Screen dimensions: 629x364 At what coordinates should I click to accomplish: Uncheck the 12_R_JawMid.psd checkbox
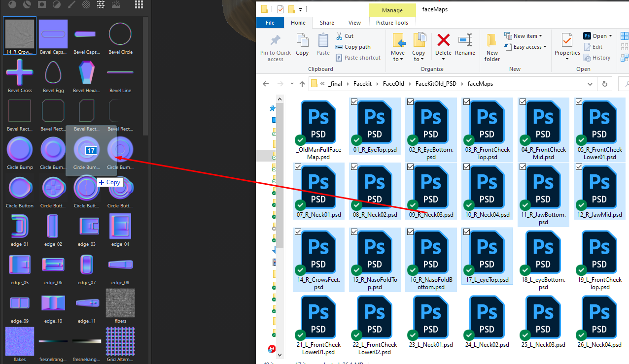pyautogui.click(x=579, y=167)
